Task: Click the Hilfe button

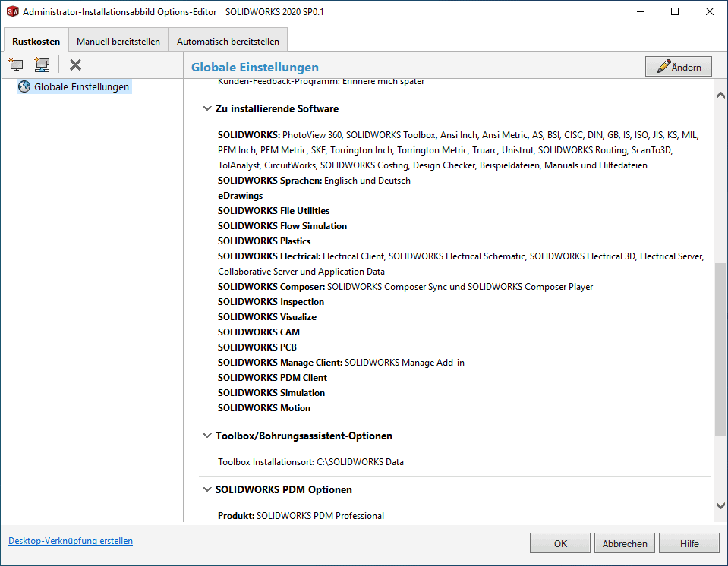Action: (689, 543)
